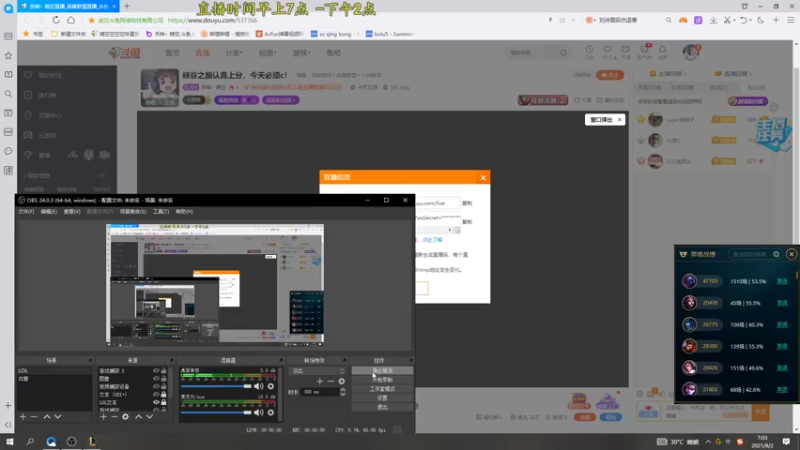The width and height of the screenshot is (800, 450).
Task: Open the scene transition type dropdown in OBS
Action: [x=317, y=371]
